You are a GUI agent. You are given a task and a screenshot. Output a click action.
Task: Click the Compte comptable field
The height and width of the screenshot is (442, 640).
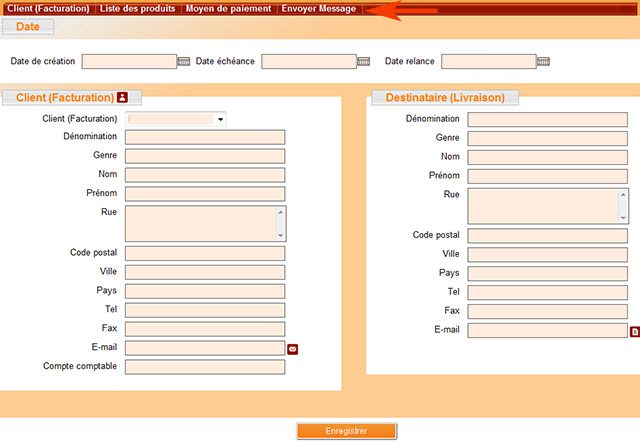tap(205, 367)
